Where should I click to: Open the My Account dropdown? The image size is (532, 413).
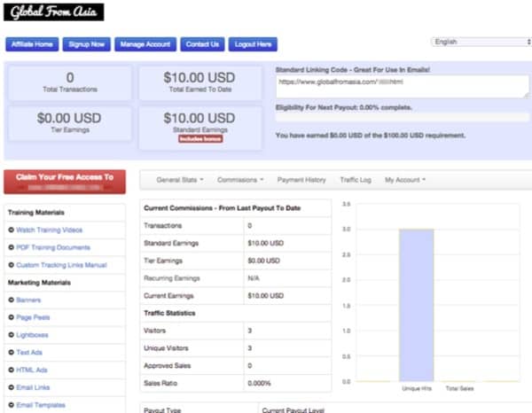tap(404, 180)
